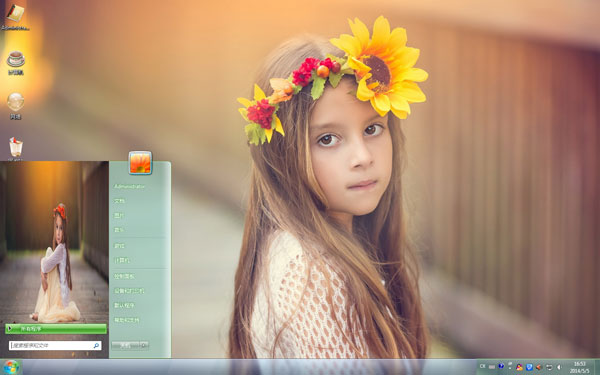This screenshot has width=600, height=375.
Task: Click the QQ penguin tray icon
Action: 519,367
